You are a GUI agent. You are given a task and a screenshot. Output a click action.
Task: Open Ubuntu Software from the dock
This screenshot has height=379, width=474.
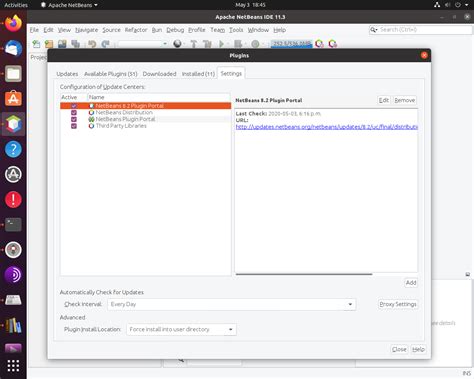(x=13, y=99)
